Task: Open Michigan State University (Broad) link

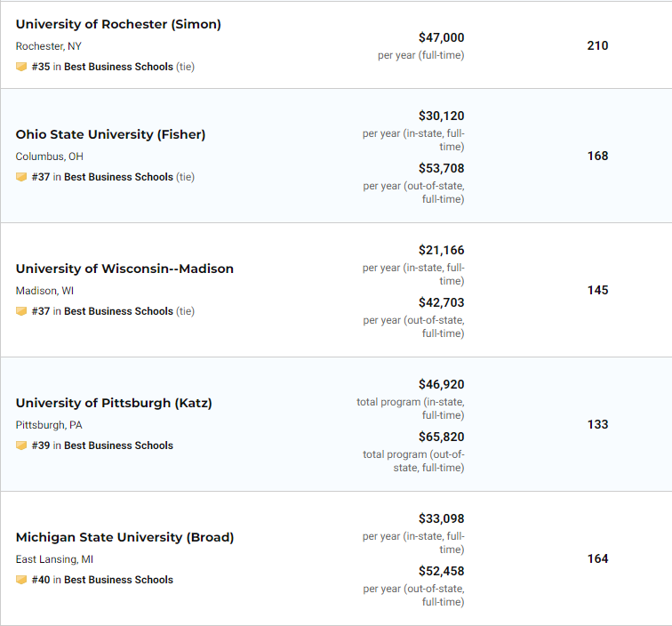Action: pos(124,537)
